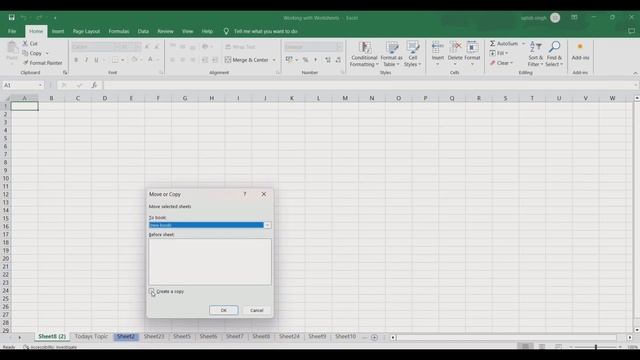Toggle Bold formatting
Image resolution: width=640 pixels, height=360 pixels.
click(x=76, y=60)
